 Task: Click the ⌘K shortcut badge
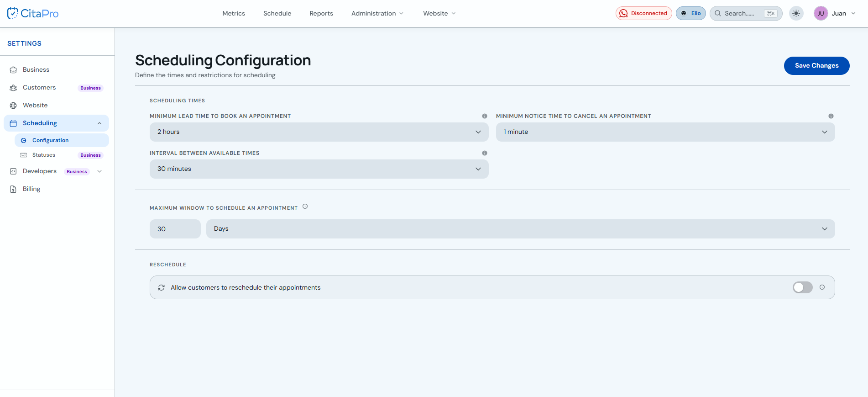click(x=771, y=13)
